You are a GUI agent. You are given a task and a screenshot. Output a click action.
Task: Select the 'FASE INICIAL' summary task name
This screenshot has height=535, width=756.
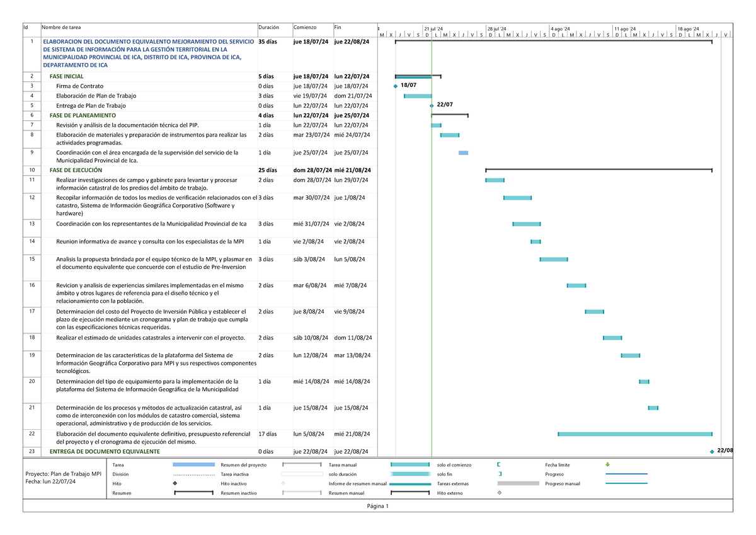click(66, 76)
